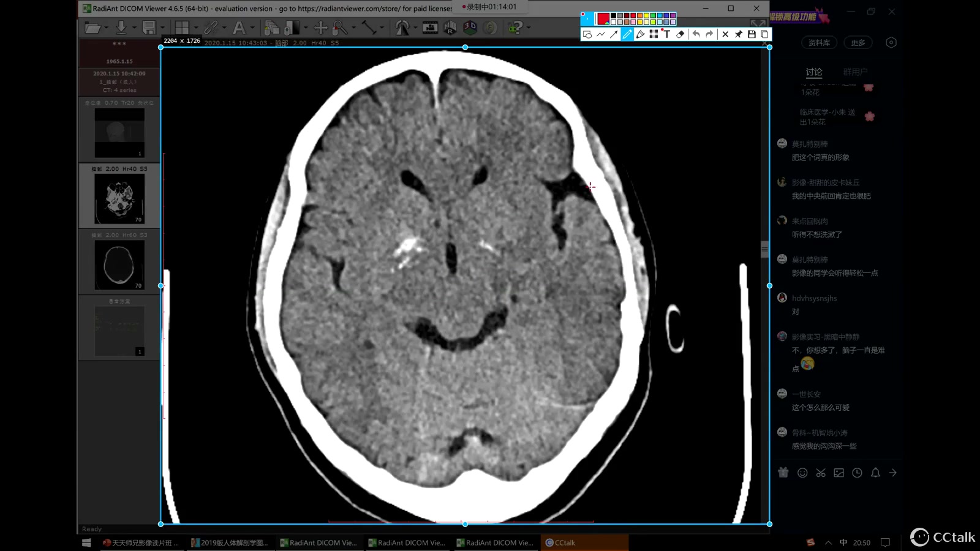The width and height of the screenshot is (980, 551).
Task: Switch to the 讨论 tab in CCtalk
Action: point(814,72)
